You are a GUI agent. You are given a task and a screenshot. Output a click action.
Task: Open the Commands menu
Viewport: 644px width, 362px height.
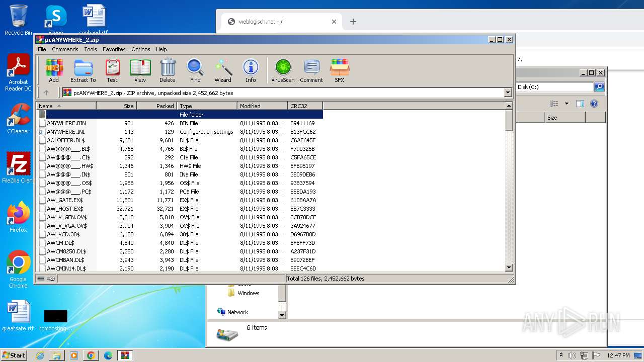tap(65, 49)
